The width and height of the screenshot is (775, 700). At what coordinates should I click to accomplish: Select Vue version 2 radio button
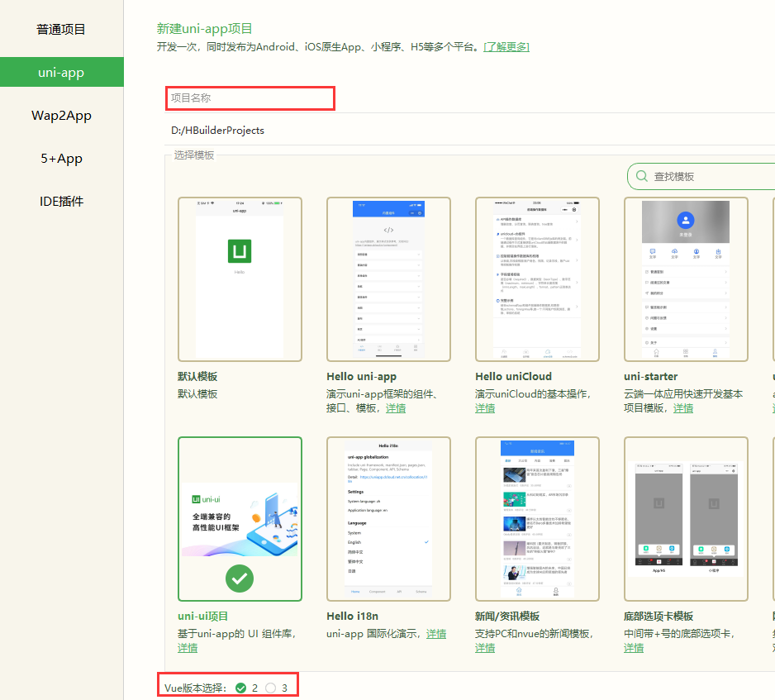click(241, 688)
